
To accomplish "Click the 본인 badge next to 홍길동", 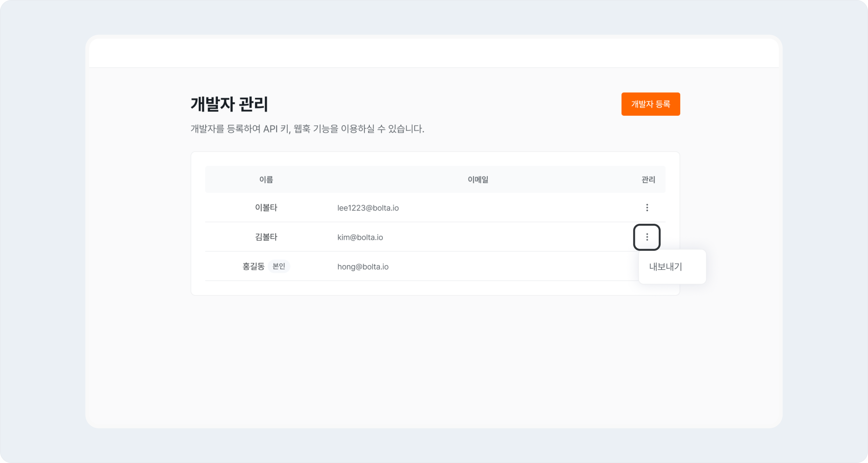I will coord(279,267).
